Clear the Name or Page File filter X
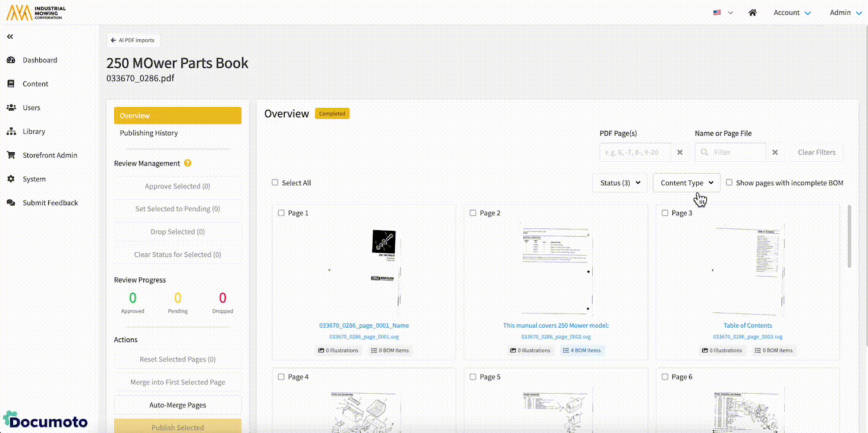The image size is (868, 433). tap(775, 152)
